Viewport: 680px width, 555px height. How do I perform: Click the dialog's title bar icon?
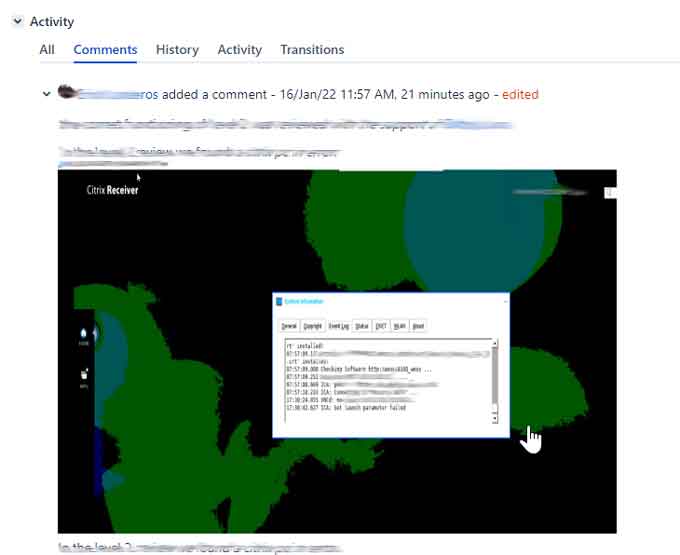[279, 301]
